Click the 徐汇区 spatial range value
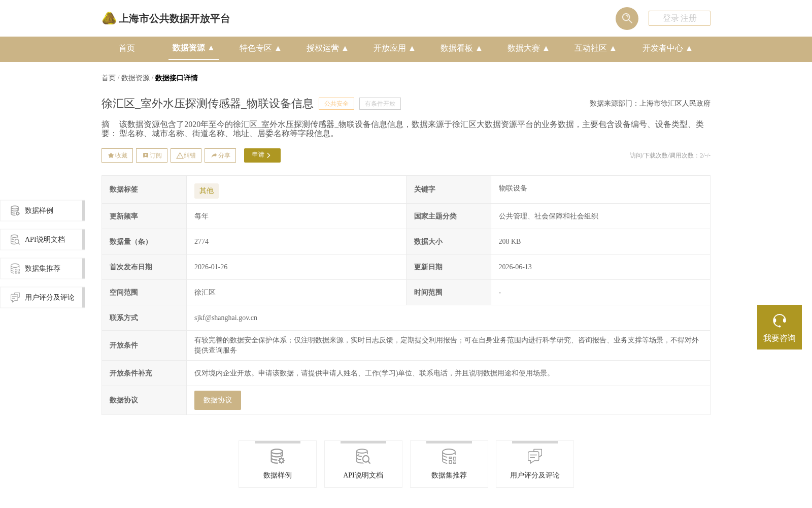Image resolution: width=812 pixels, height=508 pixels. 205,293
